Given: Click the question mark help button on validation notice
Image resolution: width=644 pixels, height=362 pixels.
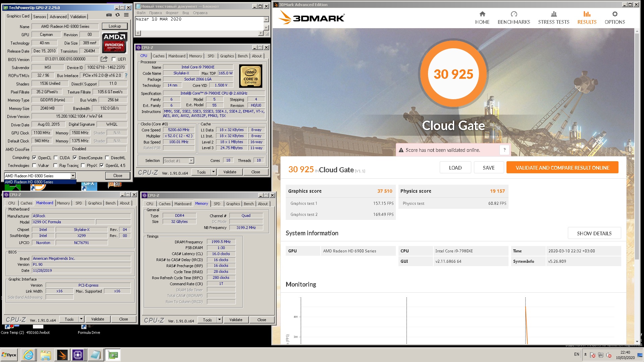Looking at the screenshot, I should pos(504,150).
